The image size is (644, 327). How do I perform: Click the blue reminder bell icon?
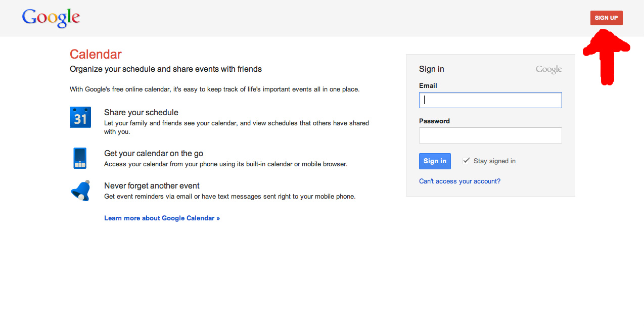80,191
